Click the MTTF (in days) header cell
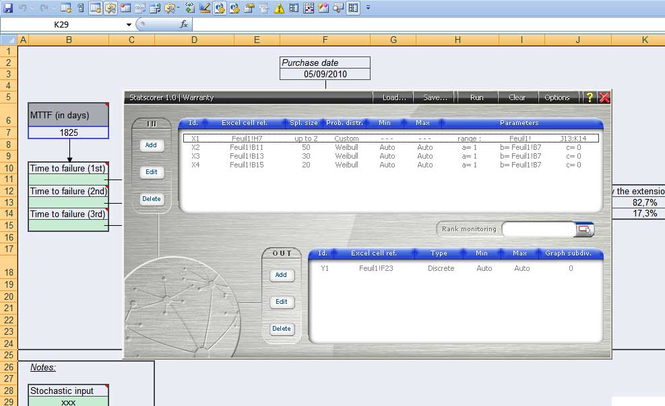 [x=68, y=115]
